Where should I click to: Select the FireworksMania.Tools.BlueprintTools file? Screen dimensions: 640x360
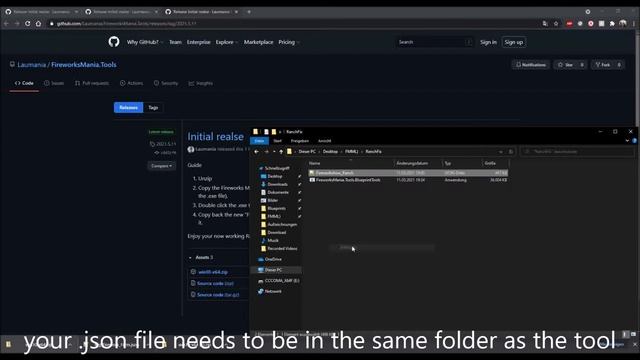coord(408,180)
